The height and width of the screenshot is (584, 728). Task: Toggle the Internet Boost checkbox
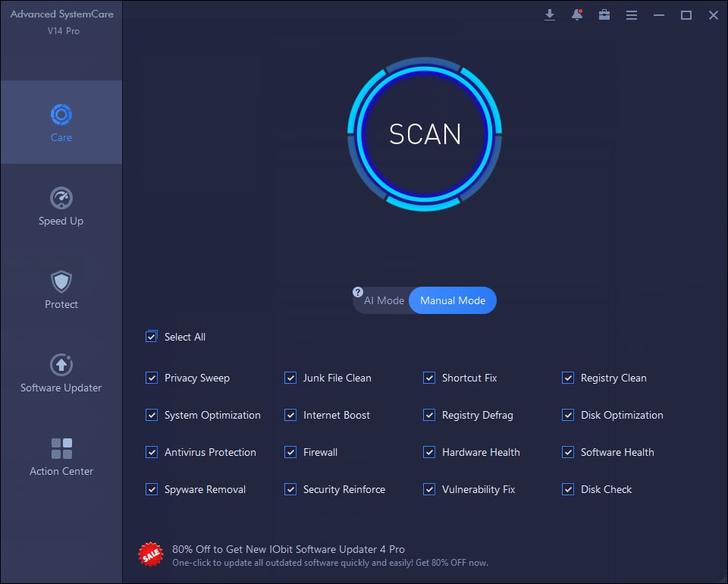coord(290,415)
